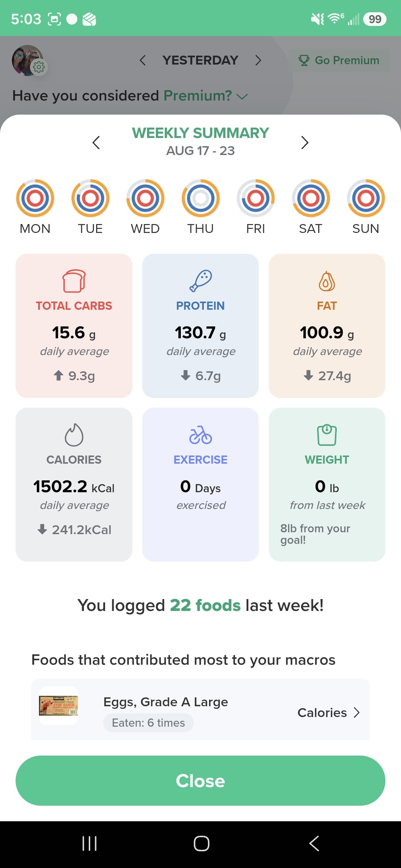
Task: Tap the Calories flame icon
Action: pos(74,435)
